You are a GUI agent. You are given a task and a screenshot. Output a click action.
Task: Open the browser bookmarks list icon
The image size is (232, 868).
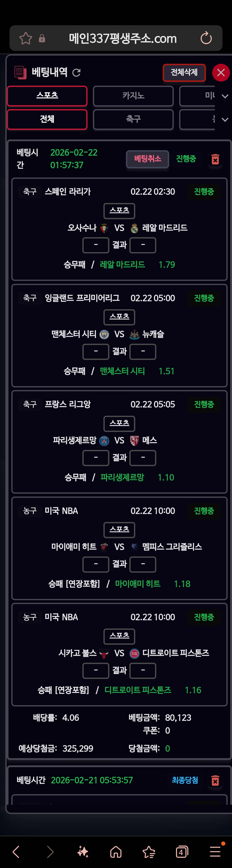(x=149, y=852)
